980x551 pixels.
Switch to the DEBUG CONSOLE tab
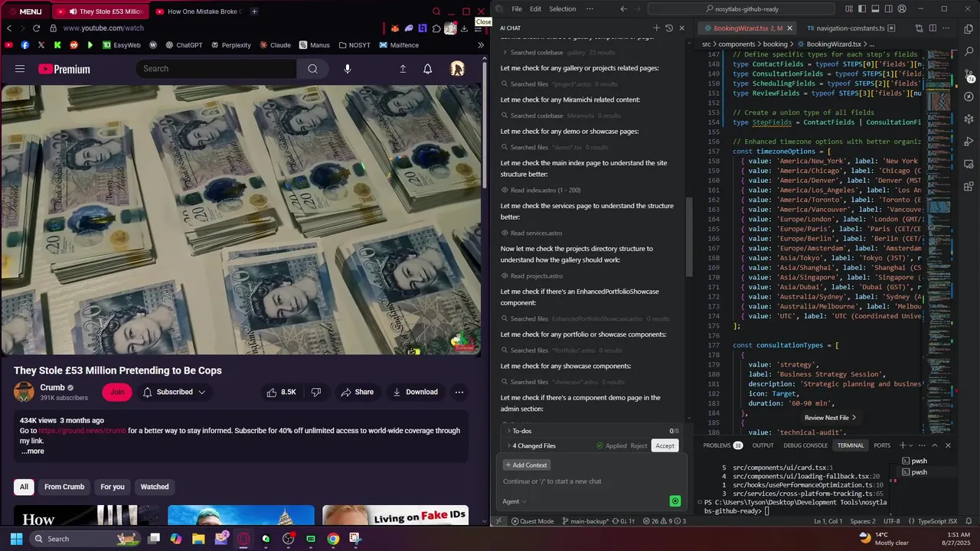[x=805, y=445]
